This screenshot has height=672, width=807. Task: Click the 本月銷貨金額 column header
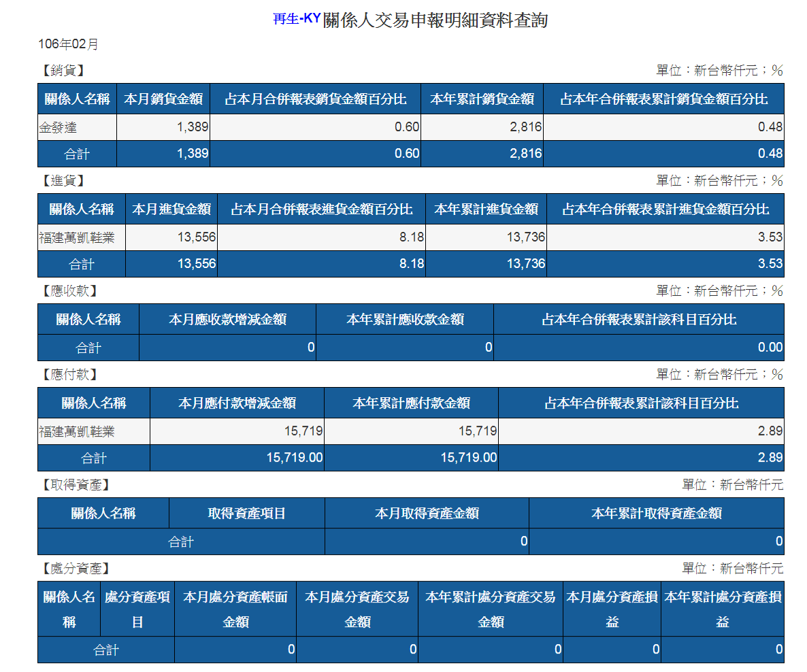pos(163,99)
